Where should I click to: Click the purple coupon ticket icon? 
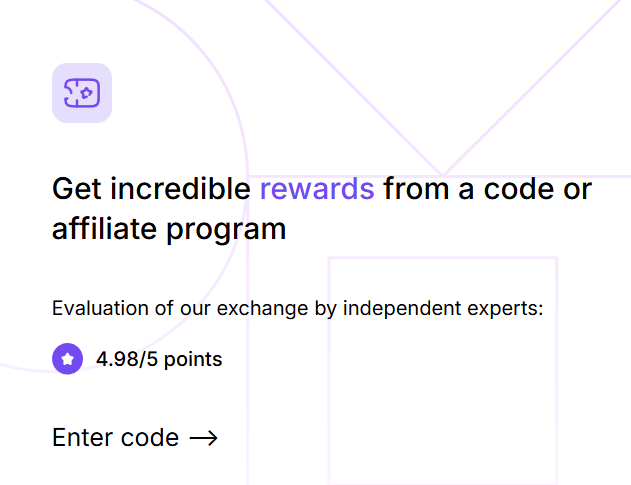[x=81, y=93]
